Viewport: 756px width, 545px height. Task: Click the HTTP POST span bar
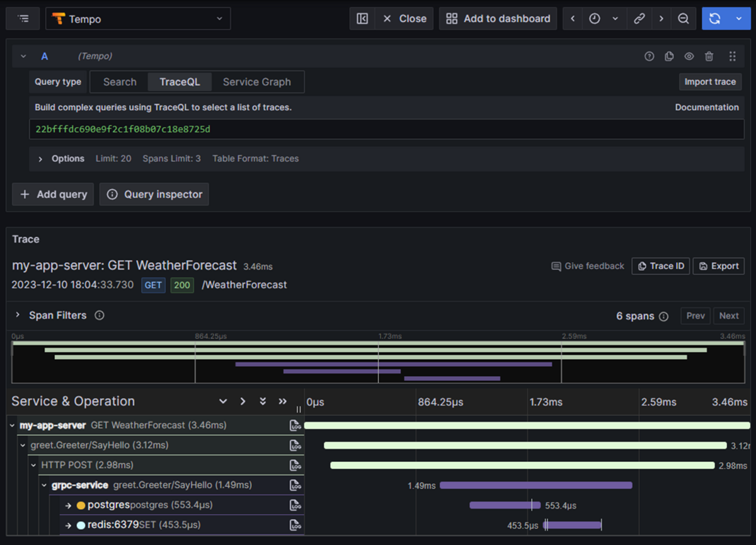click(523, 465)
